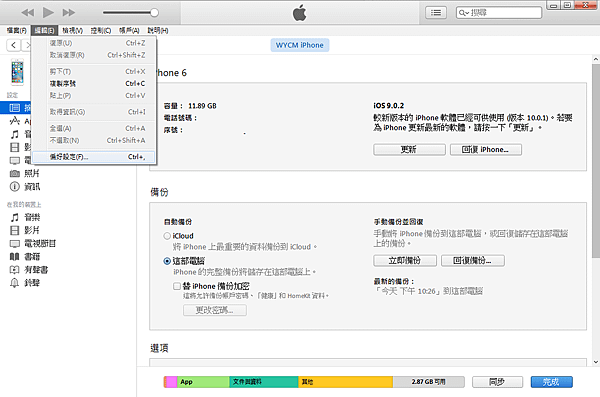This screenshot has width=600, height=397.
Task: Open the list view icon beside search
Action: point(436,13)
